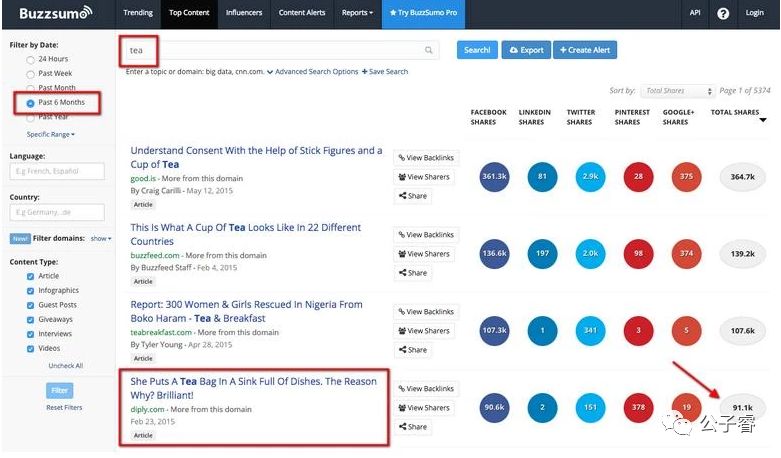
Task: Select the Past Week date filter
Action: pyautogui.click(x=30, y=74)
